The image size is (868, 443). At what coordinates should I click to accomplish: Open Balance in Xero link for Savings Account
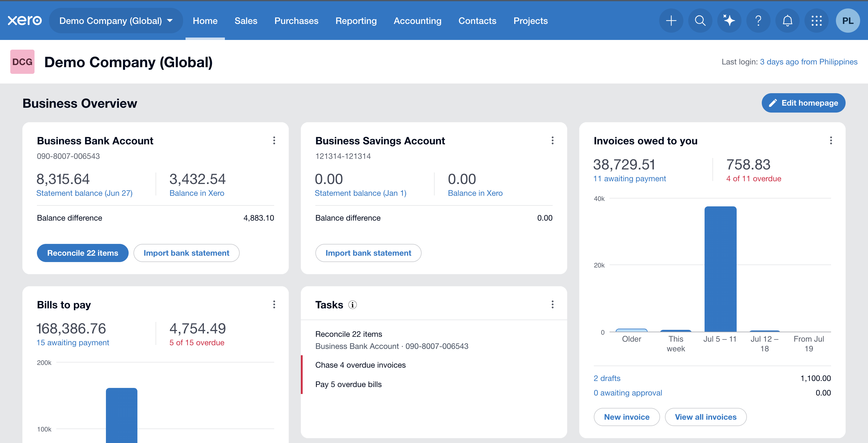pyautogui.click(x=475, y=193)
